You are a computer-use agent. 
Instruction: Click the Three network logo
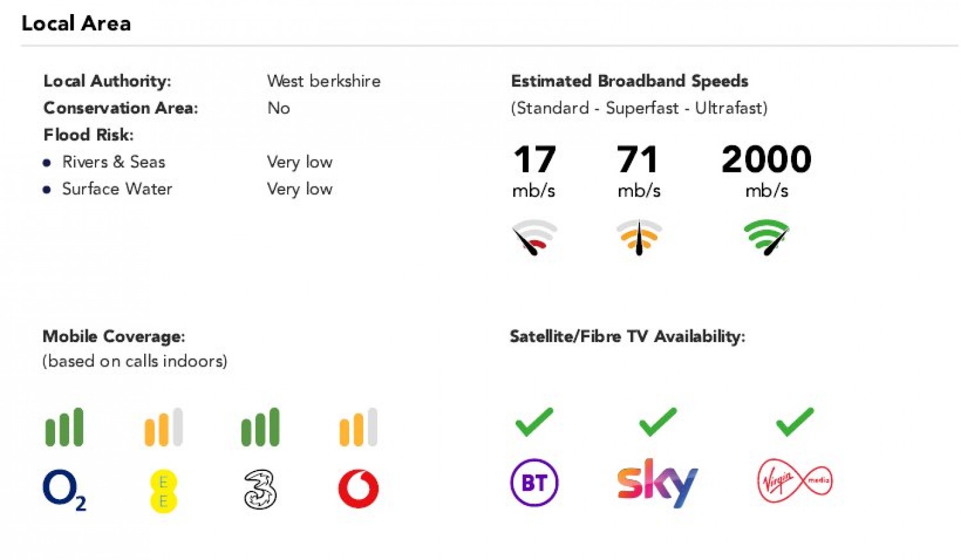260,490
